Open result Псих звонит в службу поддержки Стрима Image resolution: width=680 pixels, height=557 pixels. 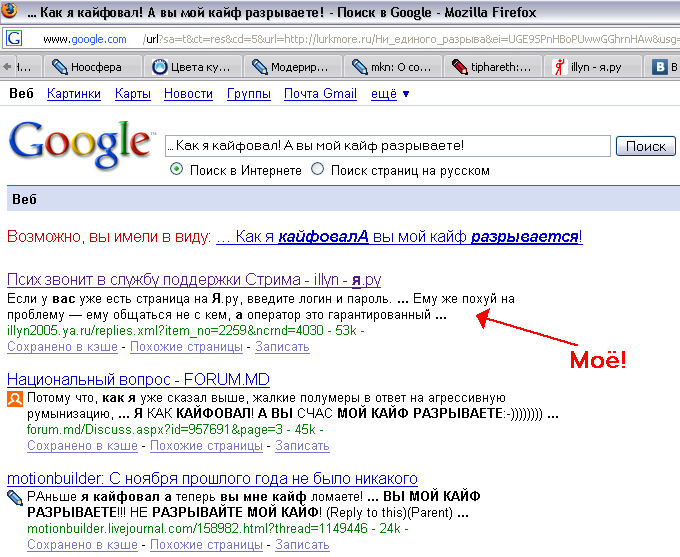pos(194,280)
